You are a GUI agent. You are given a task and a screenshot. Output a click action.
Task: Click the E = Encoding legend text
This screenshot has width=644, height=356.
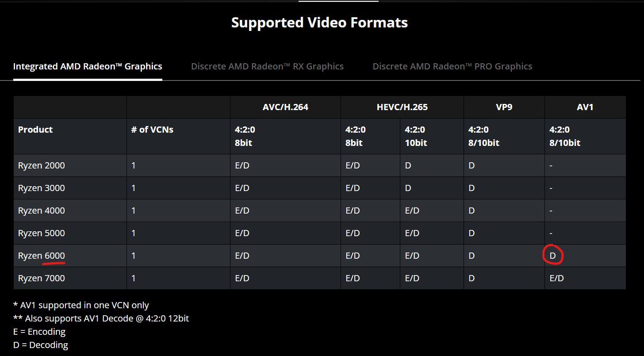click(39, 332)
